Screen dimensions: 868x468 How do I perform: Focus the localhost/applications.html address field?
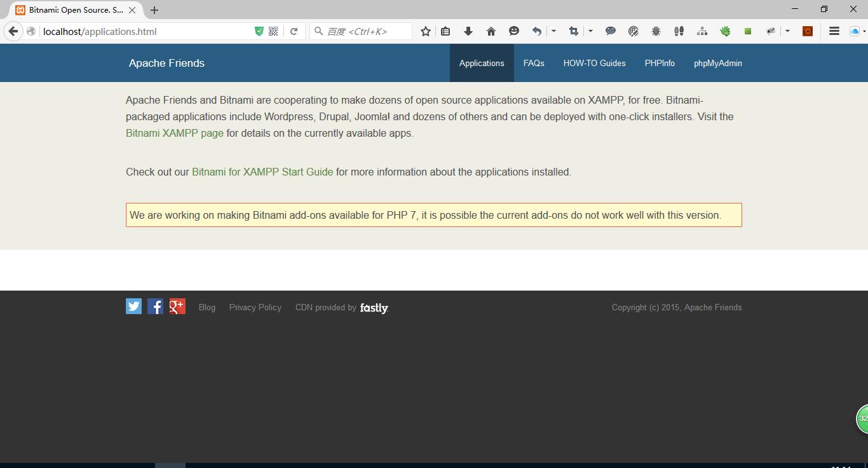point(146,31)
